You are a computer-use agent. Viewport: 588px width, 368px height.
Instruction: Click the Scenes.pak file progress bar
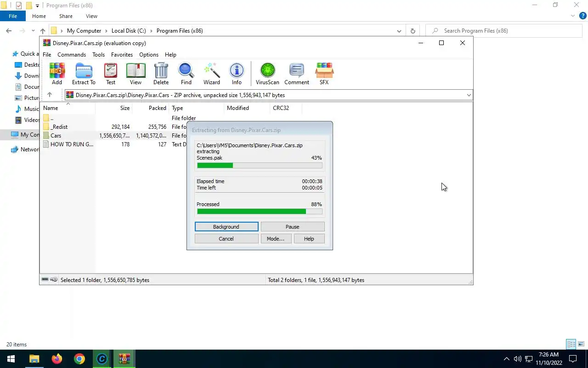[x=260, y=165]
